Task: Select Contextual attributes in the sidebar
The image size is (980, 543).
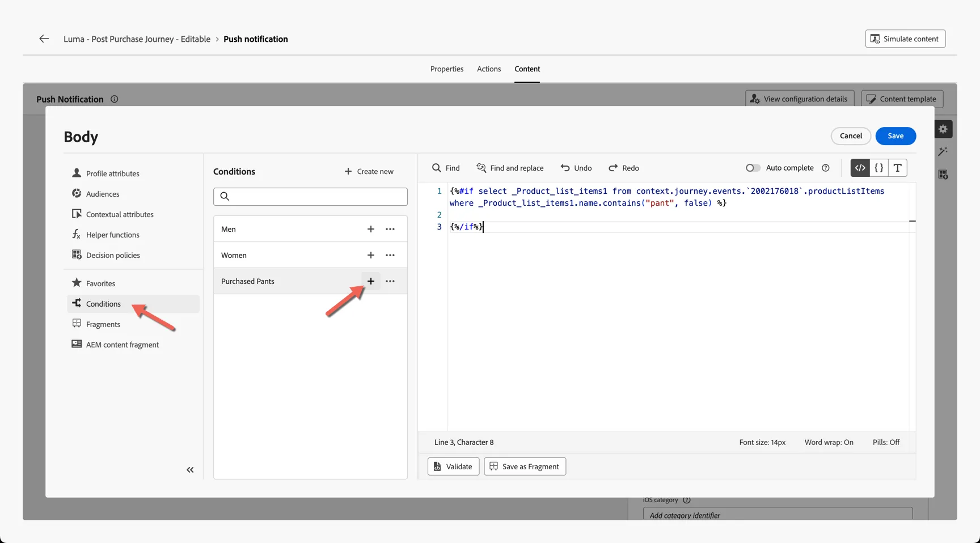Action: click(x=133, y=214)
